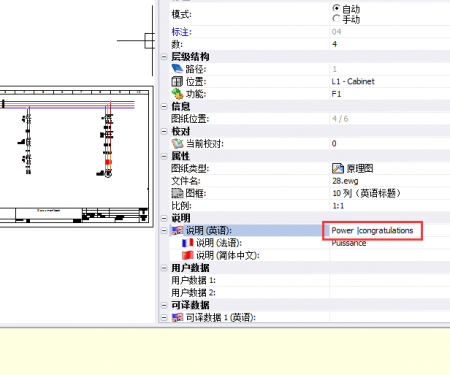Click the schematic drawing type icon beside 原理图
This screenshot has height=375, width=450.
(338, 168)
